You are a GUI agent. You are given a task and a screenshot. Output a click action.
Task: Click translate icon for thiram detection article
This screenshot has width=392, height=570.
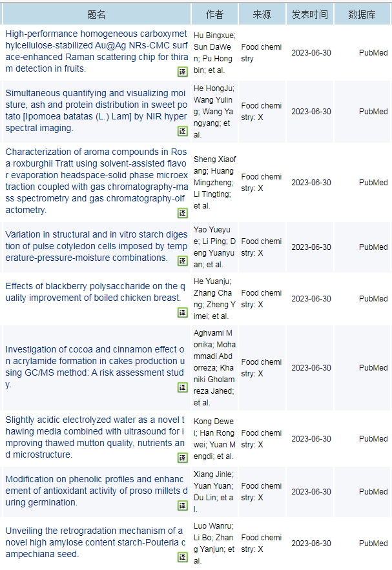click(183, 72)
